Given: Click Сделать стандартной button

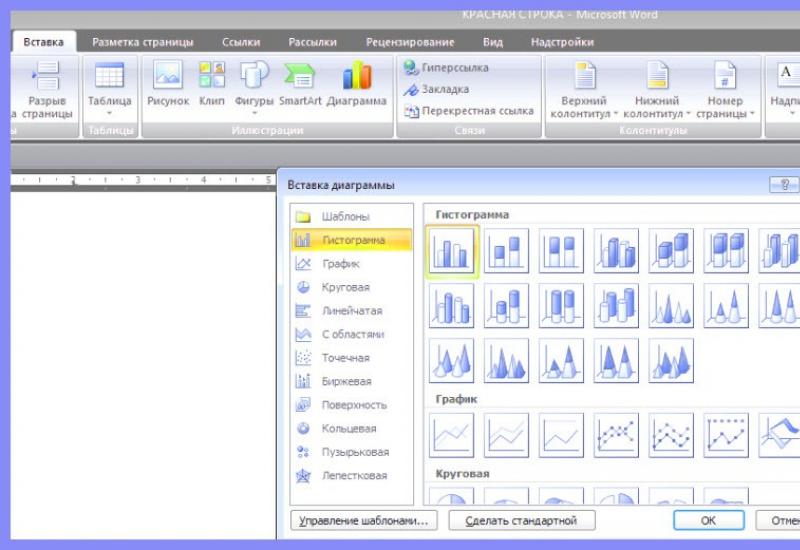Looking at the screenshot, I should tap(521, 520).
